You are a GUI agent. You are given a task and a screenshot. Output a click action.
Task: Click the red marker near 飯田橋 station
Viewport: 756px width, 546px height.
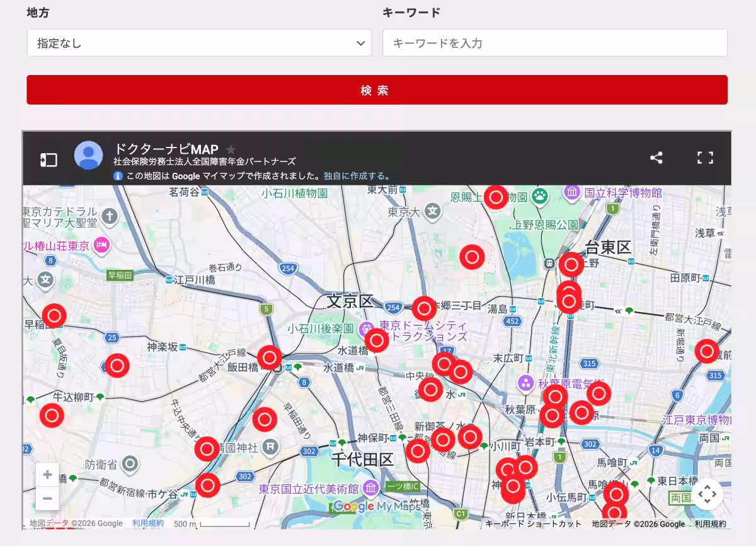tap(270, 357)
